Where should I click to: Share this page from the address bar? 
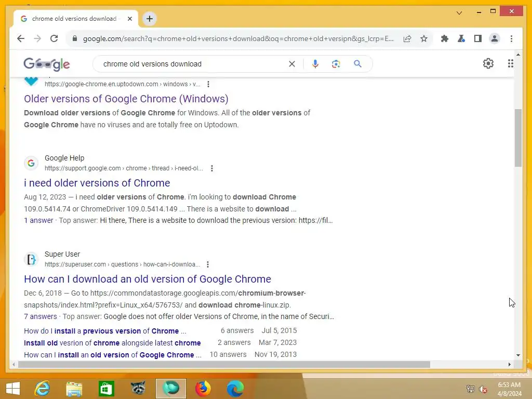tap(407, 38)
